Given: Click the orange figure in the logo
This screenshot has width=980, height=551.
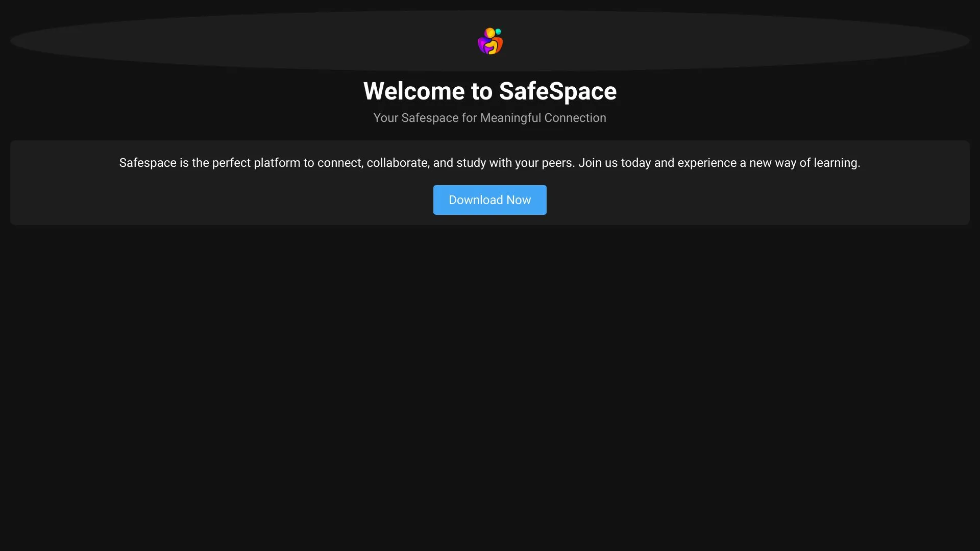Looking at the screenshot, I should pos(499,44).
